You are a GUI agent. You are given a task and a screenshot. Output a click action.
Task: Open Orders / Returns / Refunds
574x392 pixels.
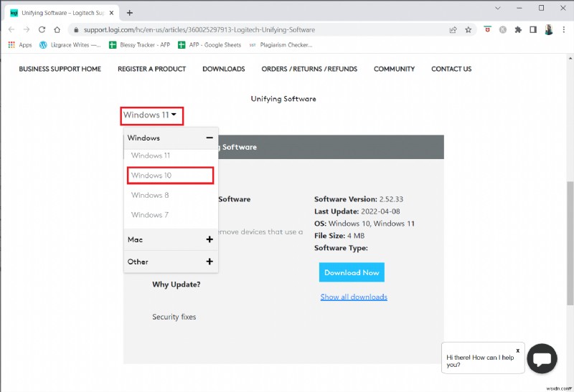point(309,69)
